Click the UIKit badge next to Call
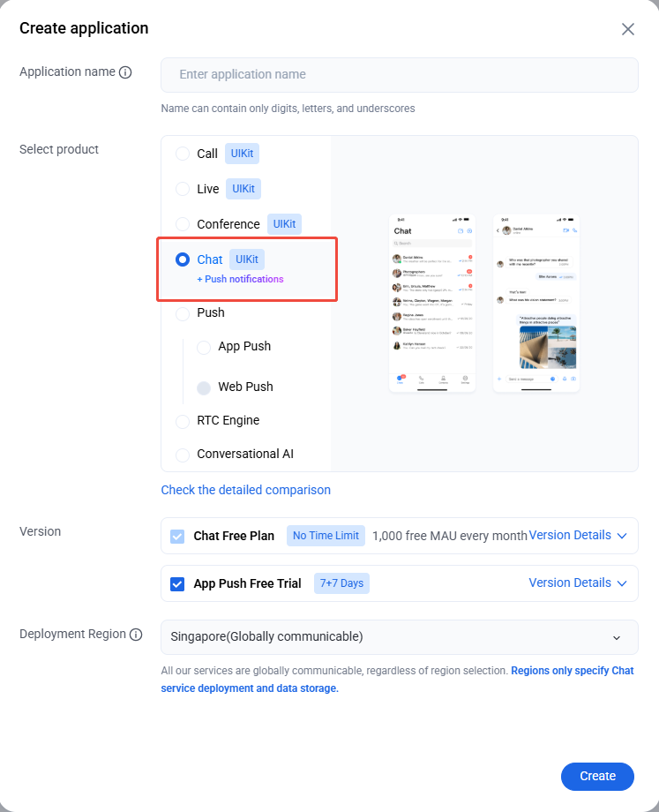Viewport: 659px width, 812px height. pyautogui.click(x=242, y=154)
